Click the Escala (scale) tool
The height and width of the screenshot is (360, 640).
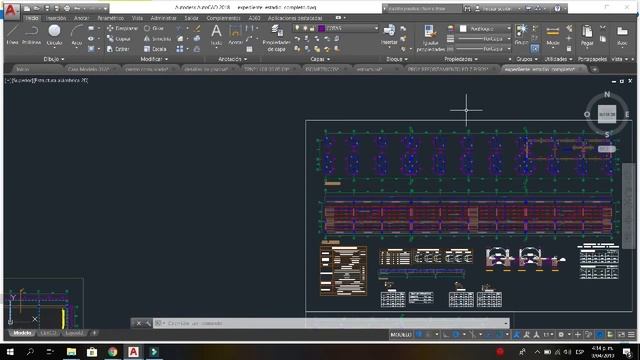click(155, 49)
